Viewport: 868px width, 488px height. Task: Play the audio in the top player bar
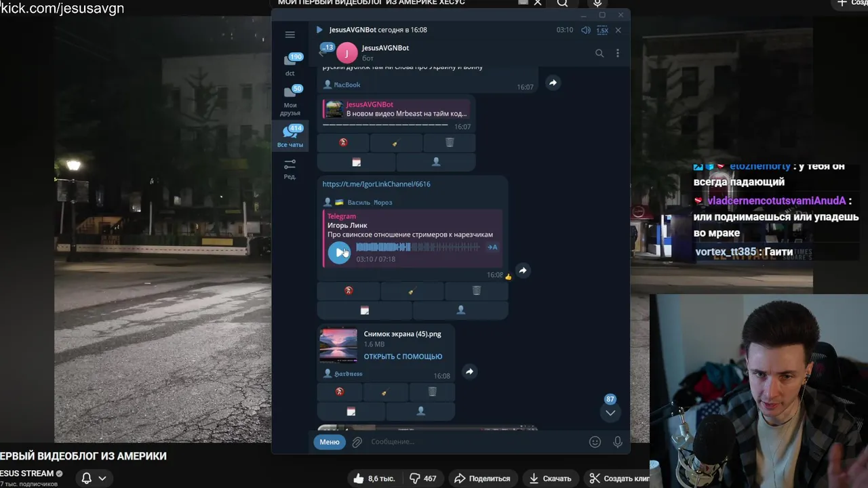click(319, 30)
